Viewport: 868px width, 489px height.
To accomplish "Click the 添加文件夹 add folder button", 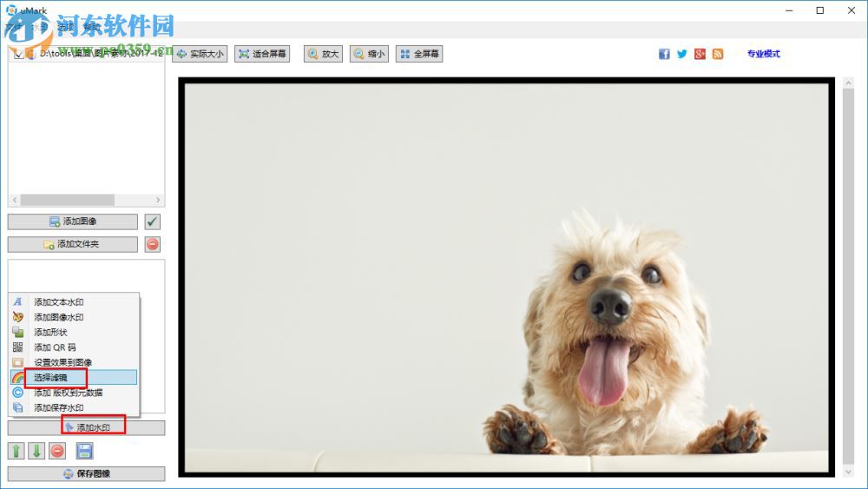I will pos(73,244).
